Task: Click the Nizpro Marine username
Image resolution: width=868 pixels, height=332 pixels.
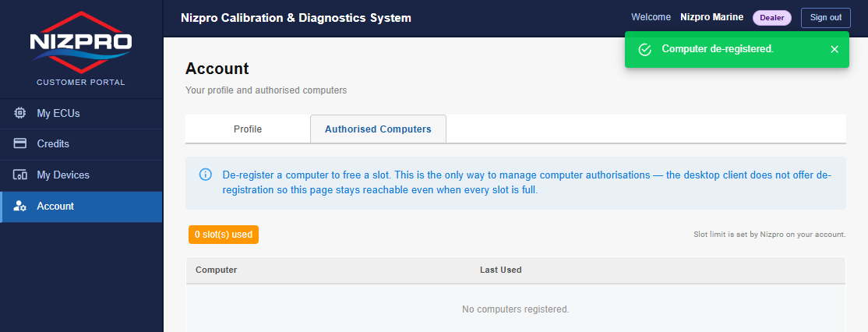Action: pos(711,18)
